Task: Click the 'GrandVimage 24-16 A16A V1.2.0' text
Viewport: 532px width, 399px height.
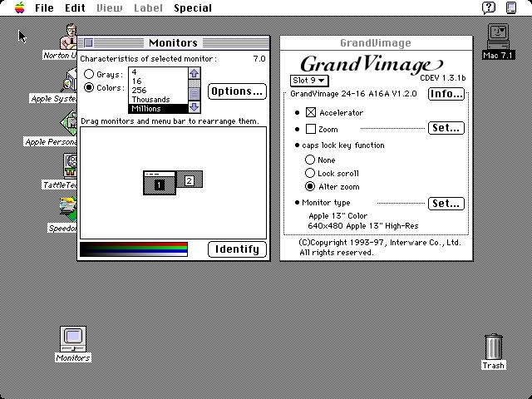Action: coord(353,94)
